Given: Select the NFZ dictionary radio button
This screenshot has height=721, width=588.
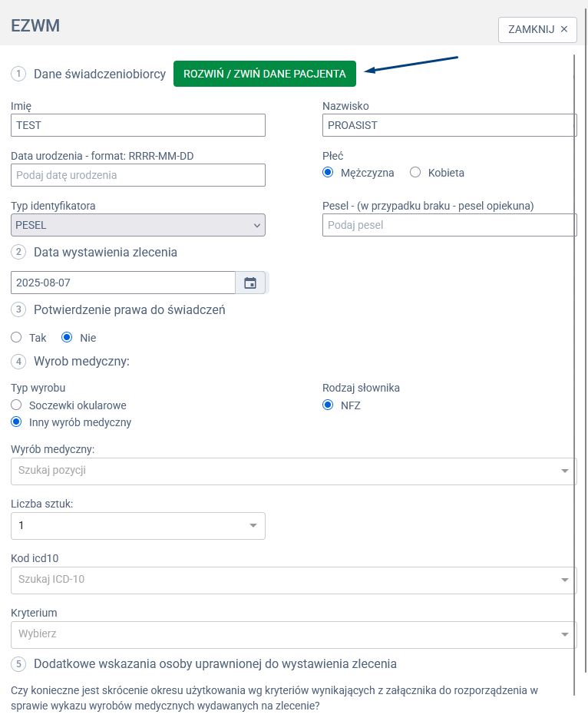Looking at the screenshot, I should (329, 405).
